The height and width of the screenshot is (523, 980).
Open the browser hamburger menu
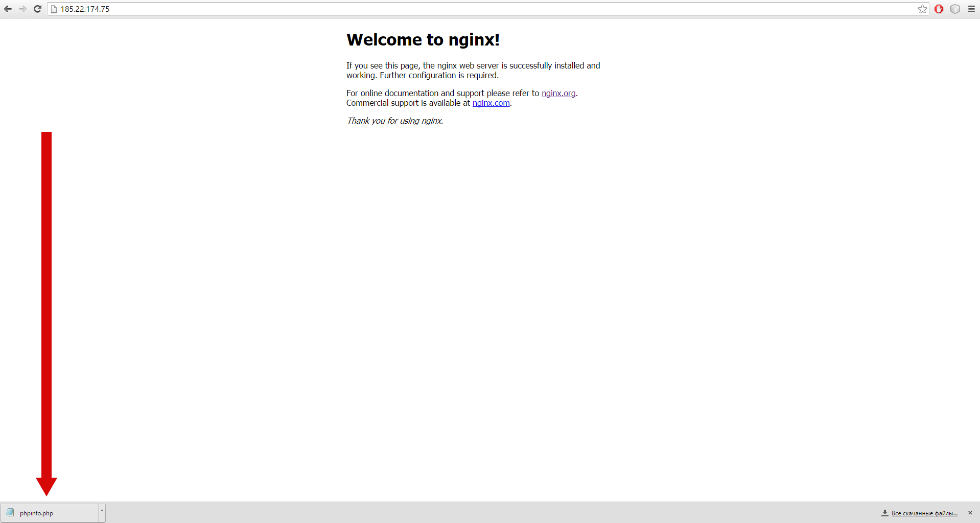click(971, 9)
